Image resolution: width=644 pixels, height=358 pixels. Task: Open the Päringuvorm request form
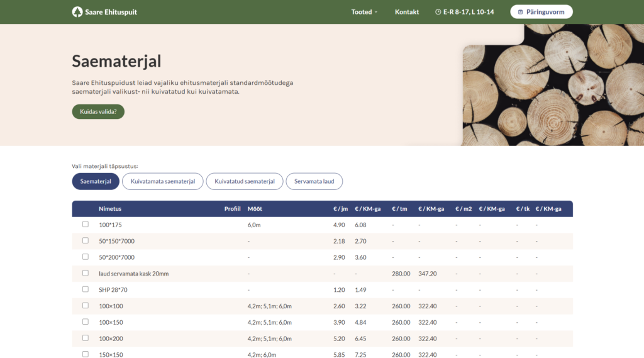541,12
